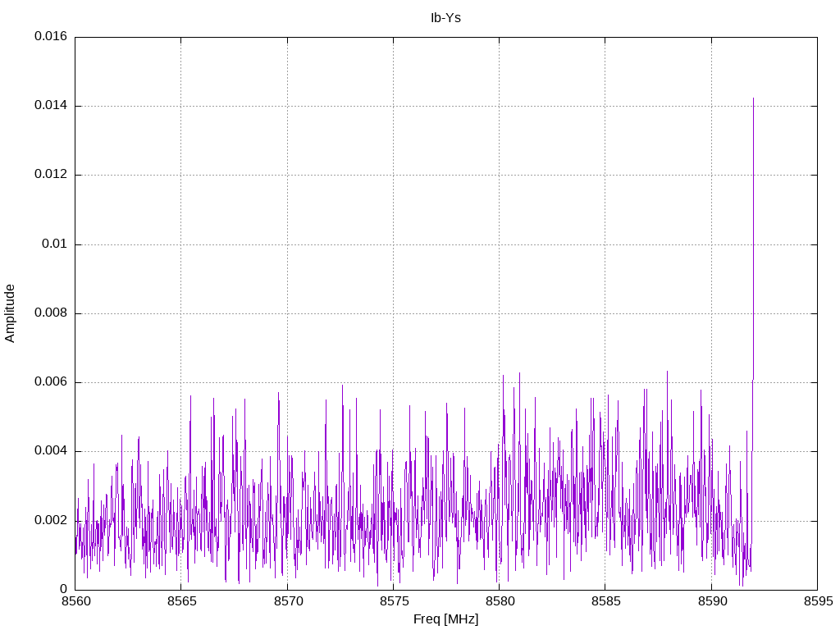Select the Amplitude y-axis label
The width and height of the screenshot is (840, 630).
pyautogui.click(x=10, y=313)
